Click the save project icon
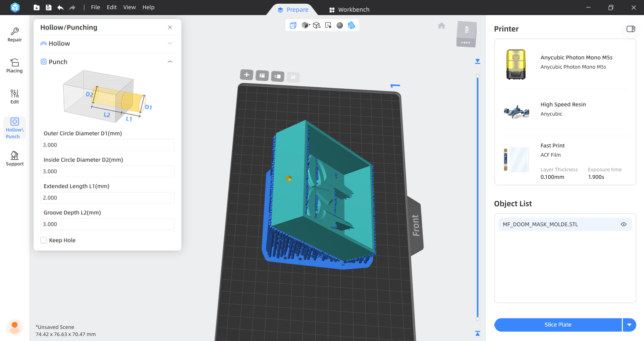Image resolution: width=644 pixels, height=341 pixels. [x=49, y=7]
